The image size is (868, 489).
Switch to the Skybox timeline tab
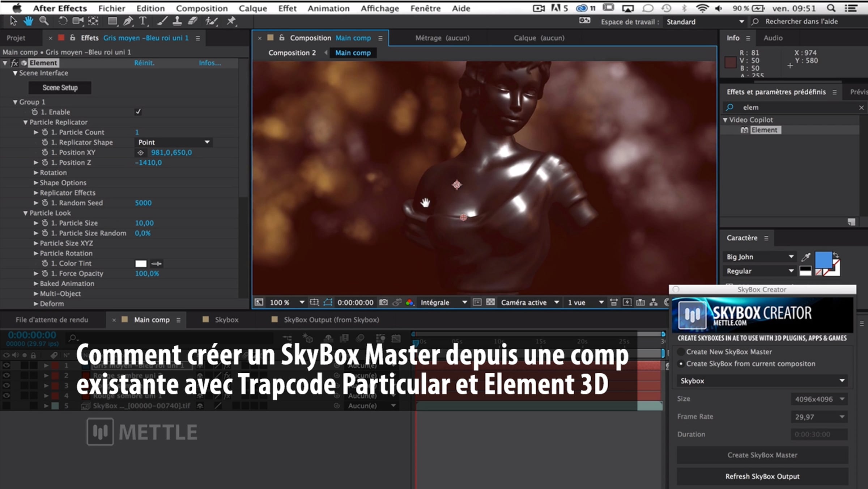click(226, 320)
